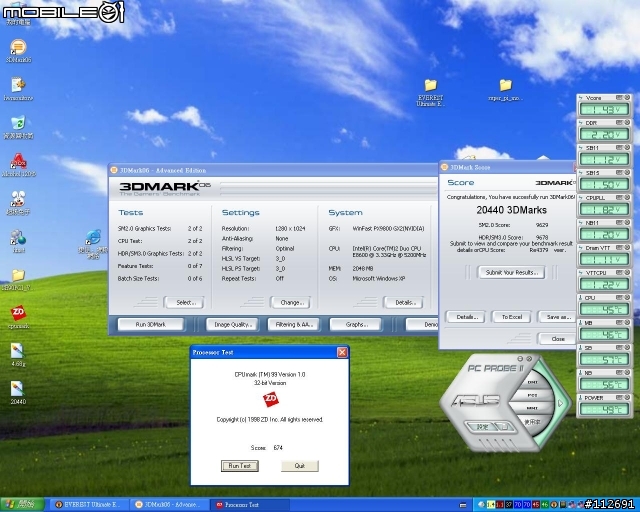Viewport: 640px width, 512px height.
Task: Click the WinFast PX9800 GX2 GFX text
Action: pos(388,228)
